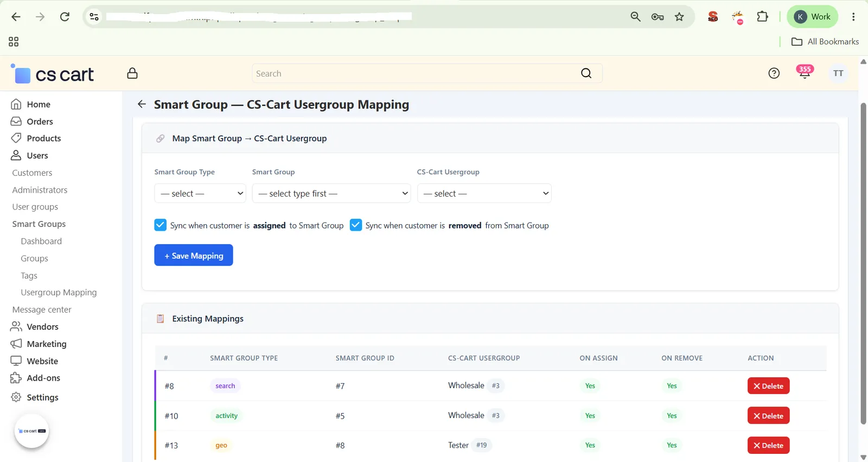The image size is (868, 462).
Task: Bookmark page with star icon
Action: coord(679,17)
